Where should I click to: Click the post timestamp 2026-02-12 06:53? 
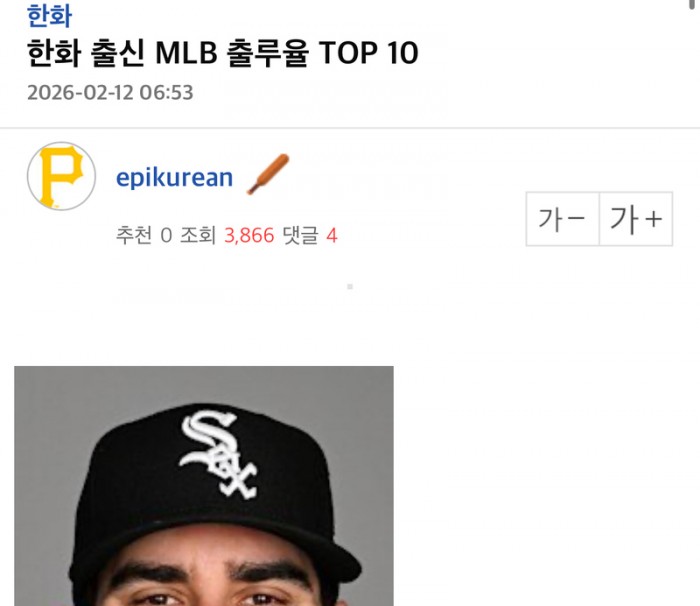point(110,93)
